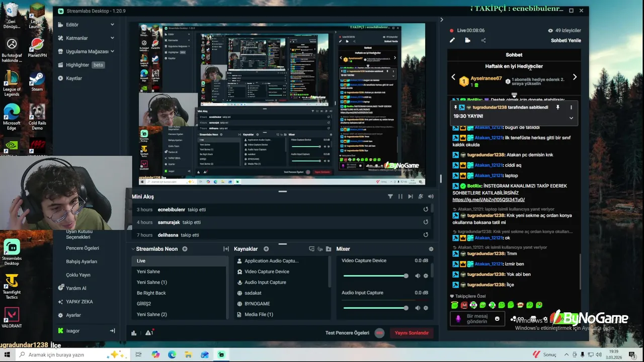Expand the Streamlabs Neon scene collection dropdown
The width and height of the screenshot is (644, 362).
133,249
